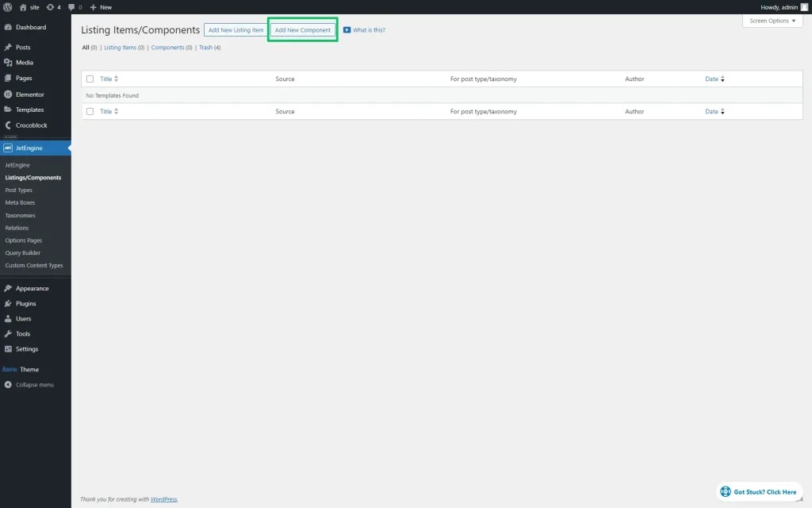Viewport: 812px width, 508px height.
Task: Click the Collapse menu arrow icon
Action: pos(8,385)
